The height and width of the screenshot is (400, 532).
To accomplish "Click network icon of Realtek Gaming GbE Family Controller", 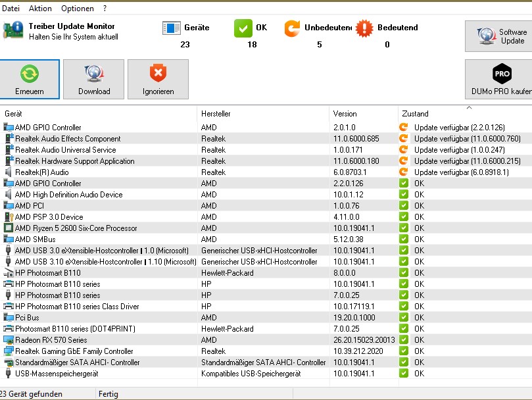I will coord(9,351).
